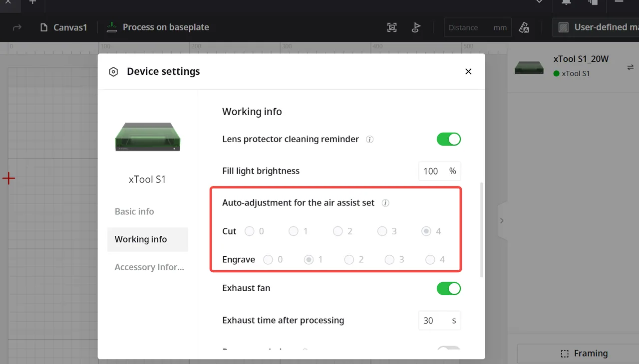Expand the collapsed right side panel arrow
639x364 pixels.
tap(502, 221)
